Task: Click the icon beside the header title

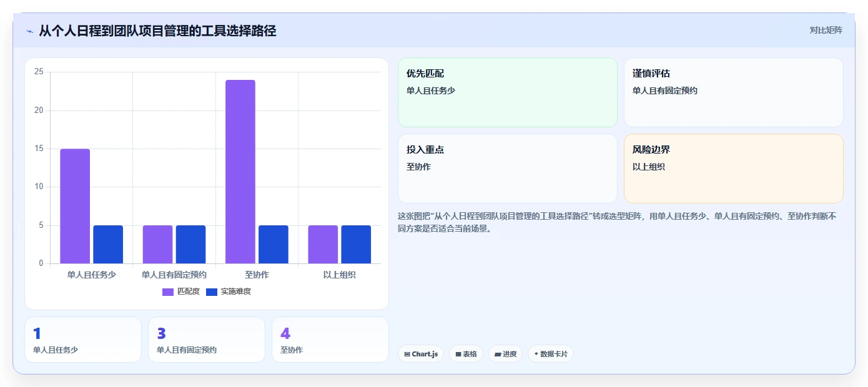Action: tap(29, 31)
